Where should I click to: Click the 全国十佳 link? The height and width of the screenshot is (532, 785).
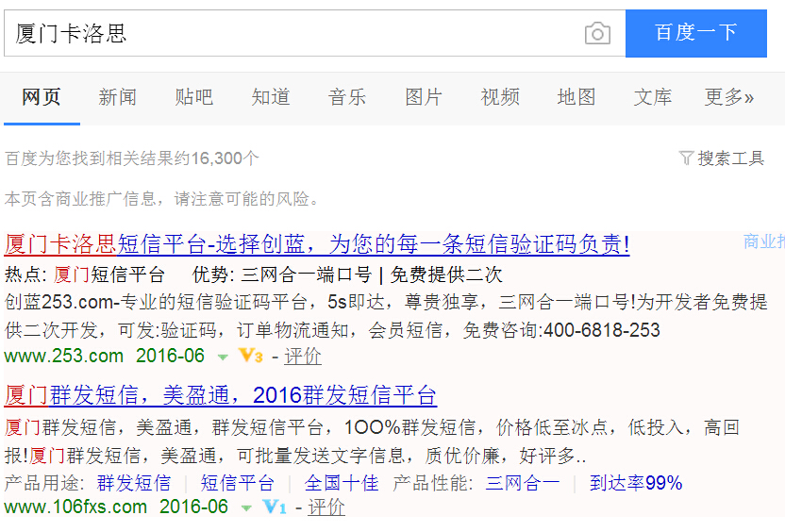342,484
